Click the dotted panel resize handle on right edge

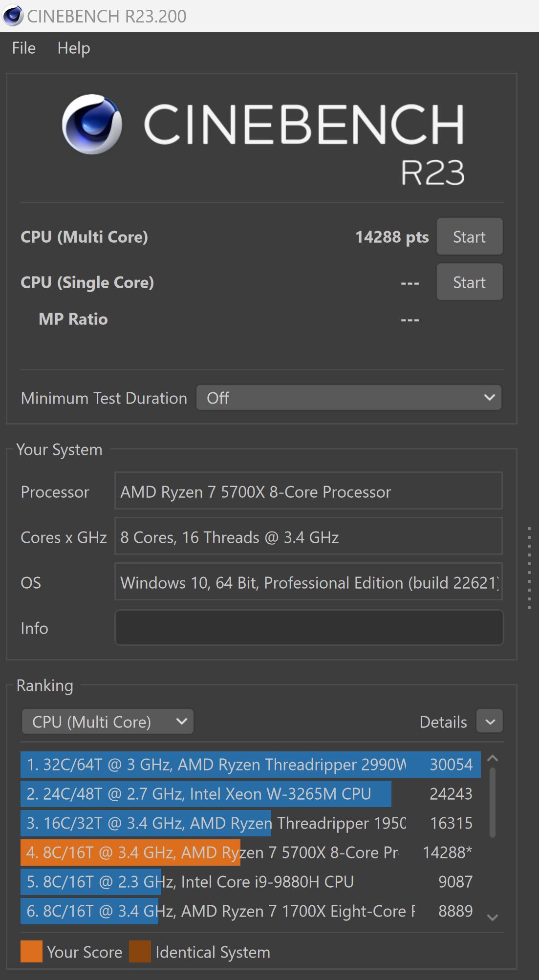coord(529,568)
